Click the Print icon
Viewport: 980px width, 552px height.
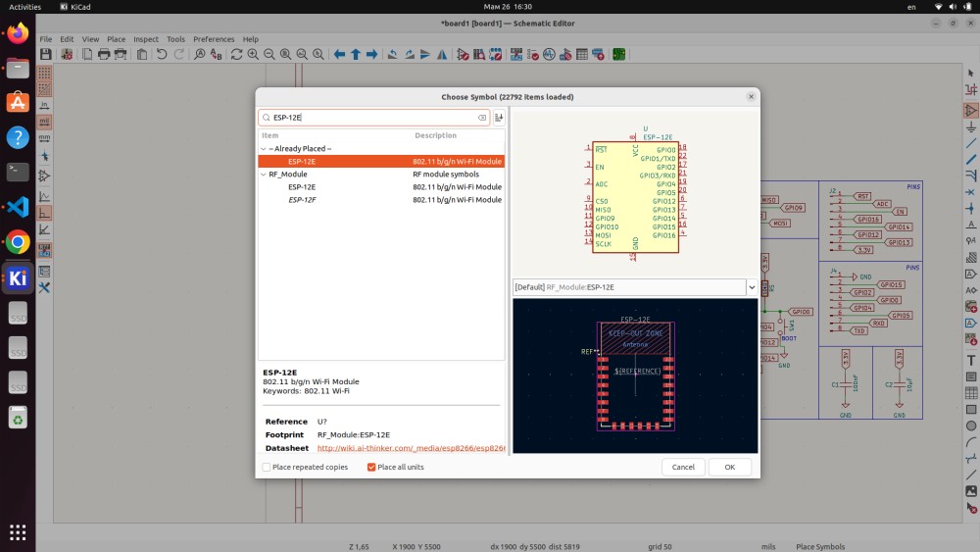pyautogui.click(x=104, y=54)
